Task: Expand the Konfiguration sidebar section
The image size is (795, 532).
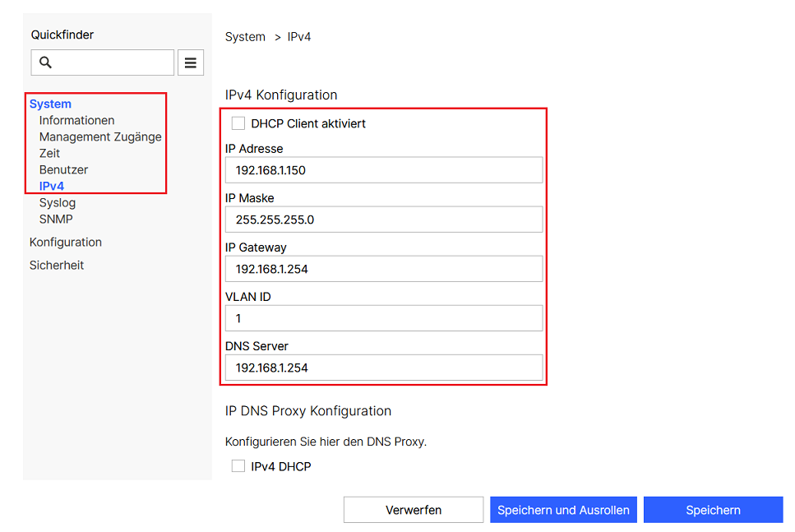Action: point(66,242)
